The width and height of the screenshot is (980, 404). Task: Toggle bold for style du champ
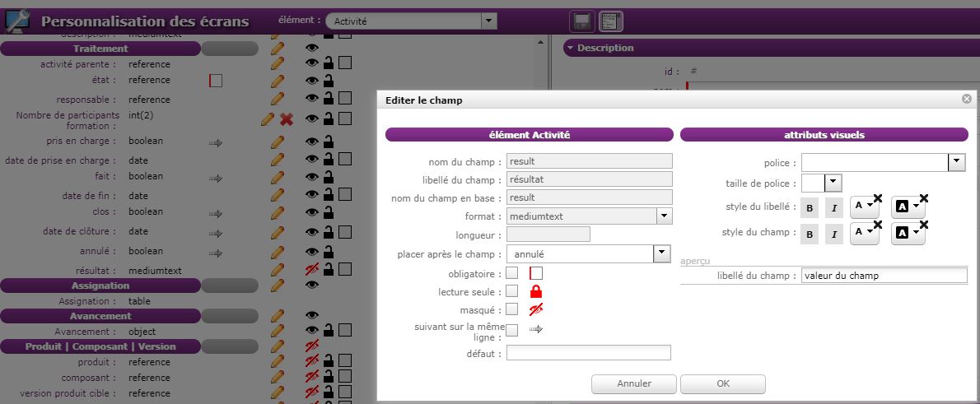(x=810, y=235)
